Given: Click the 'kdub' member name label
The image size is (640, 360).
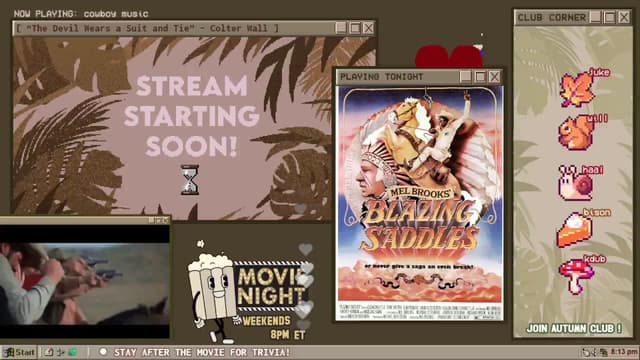Looking at the screenshot, I should pyautogui.click(x=594, y=259).
